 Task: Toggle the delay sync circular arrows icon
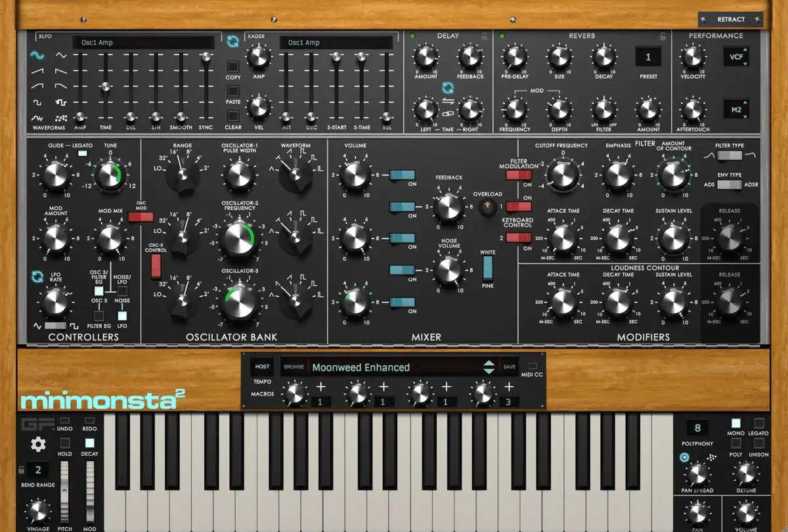[x=448, y=87]
